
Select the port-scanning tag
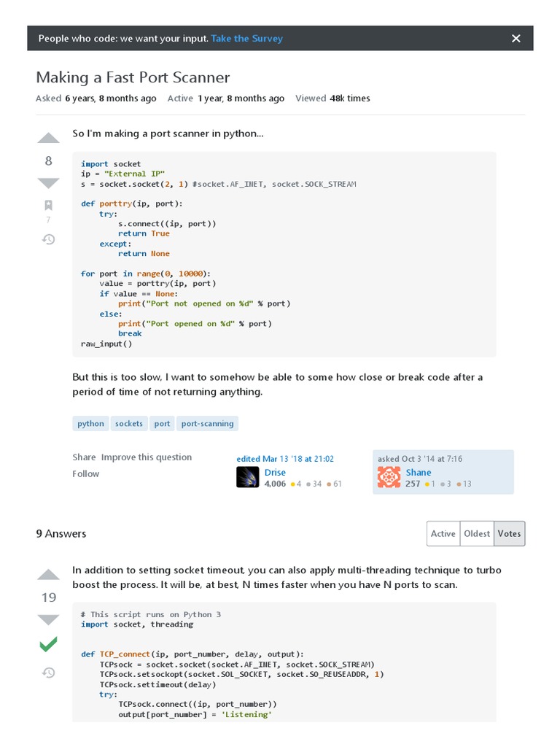pos(207,423)
